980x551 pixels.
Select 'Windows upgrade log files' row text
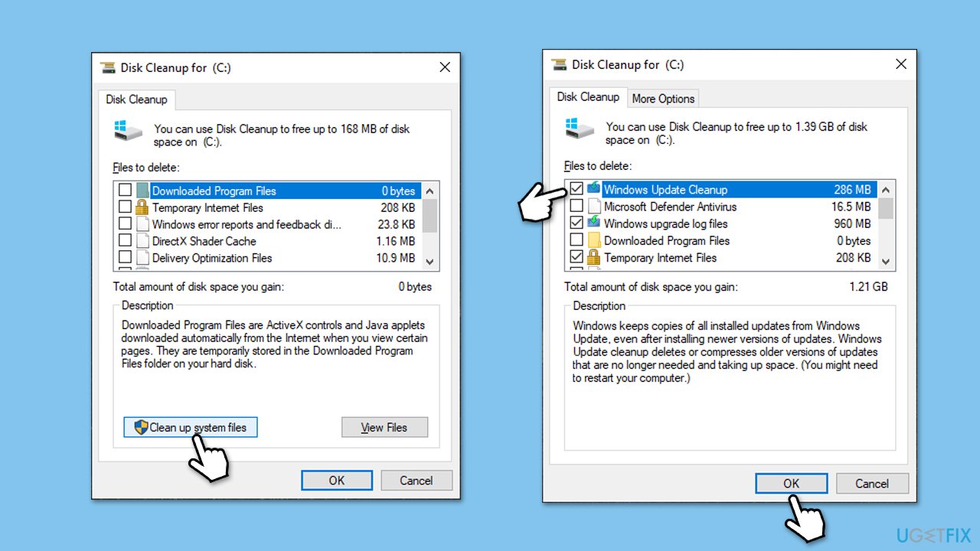(666, 223)
